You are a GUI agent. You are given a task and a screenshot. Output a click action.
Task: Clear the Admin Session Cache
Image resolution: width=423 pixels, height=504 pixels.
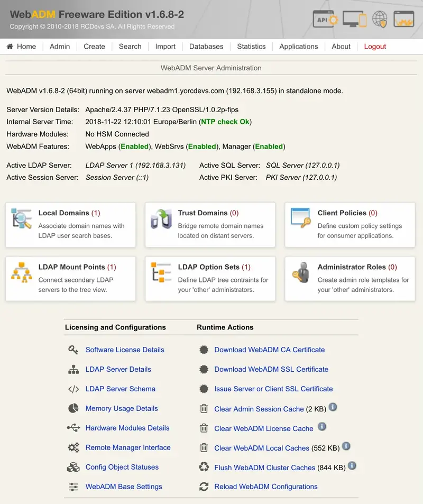(x=259, y=409)
